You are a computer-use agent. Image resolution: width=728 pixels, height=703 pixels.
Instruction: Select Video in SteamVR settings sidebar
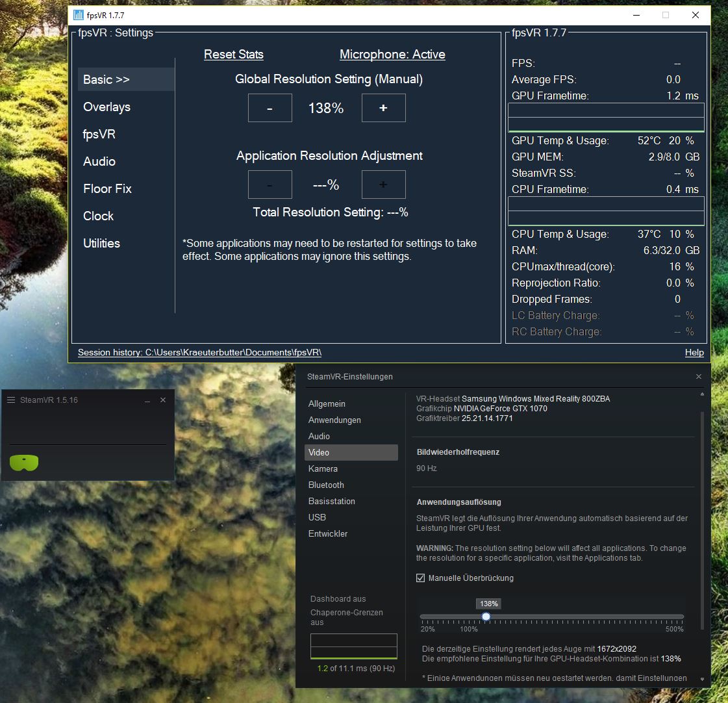(x=351, y=453)
